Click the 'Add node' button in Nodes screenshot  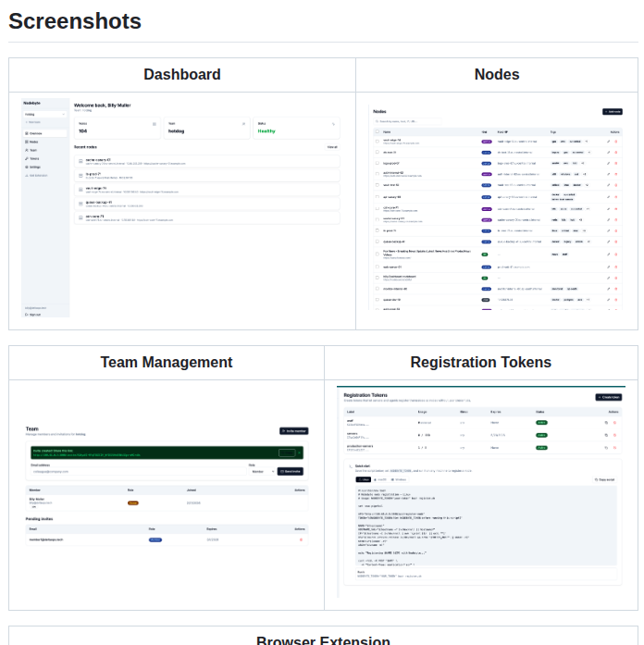pyautogui.click(x=613, y=111)
